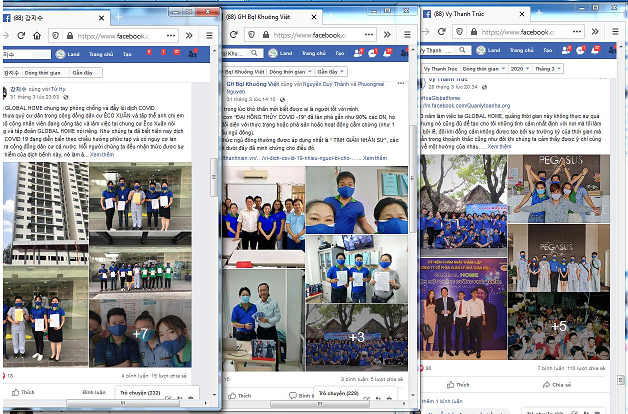Close the left window's Facebook tab
This screenshot has height=414, width=628.
coord(101,18)
